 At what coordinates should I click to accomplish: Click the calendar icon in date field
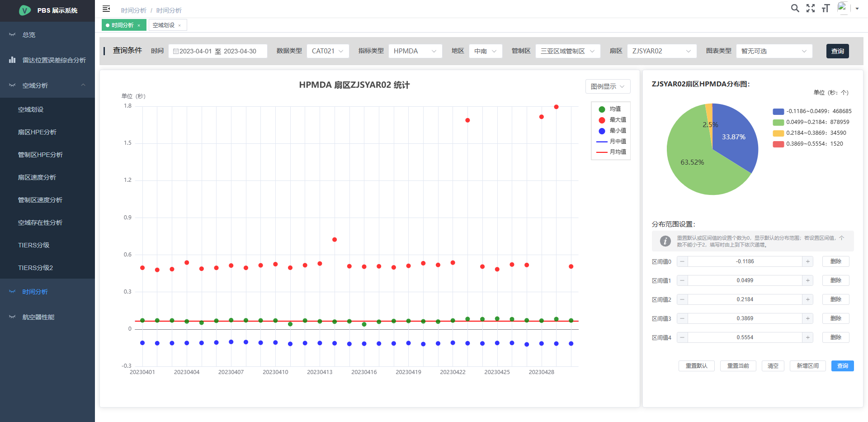[x=176, y=51]
